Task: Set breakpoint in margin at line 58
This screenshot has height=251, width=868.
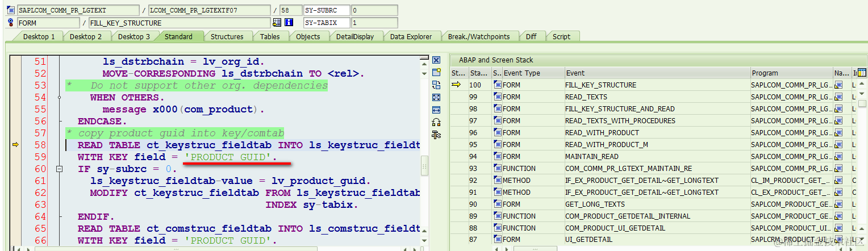Action: tap(16, 145)
